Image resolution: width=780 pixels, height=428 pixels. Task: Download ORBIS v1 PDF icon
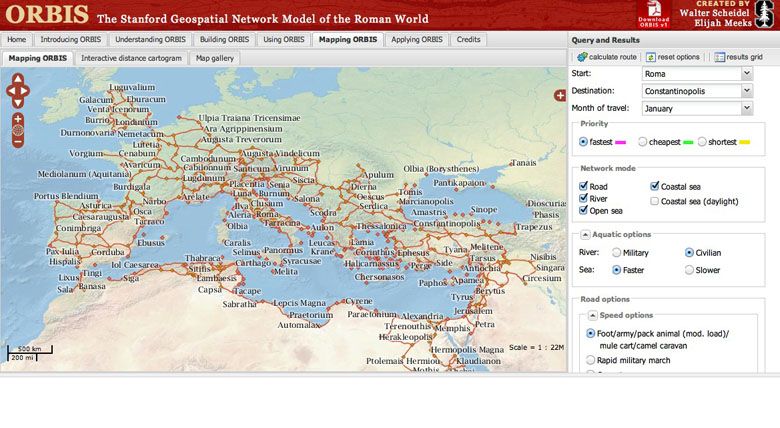[x=652, y=14]
